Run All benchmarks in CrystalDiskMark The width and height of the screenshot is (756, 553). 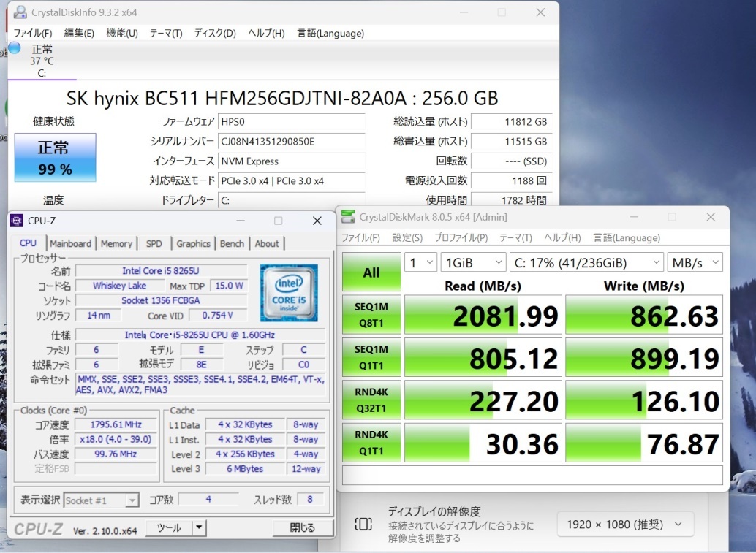tap(371, 272)
